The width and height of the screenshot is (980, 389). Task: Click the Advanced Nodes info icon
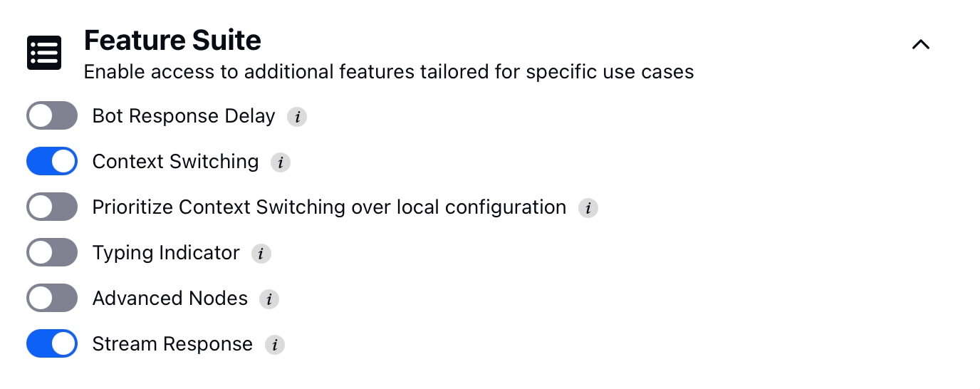pyautogui.click(x=269, y=299)
